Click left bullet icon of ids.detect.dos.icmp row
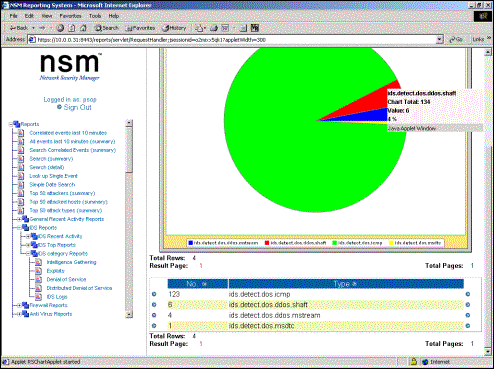Viewport: 494px width, 369px height. coord(154,294)
